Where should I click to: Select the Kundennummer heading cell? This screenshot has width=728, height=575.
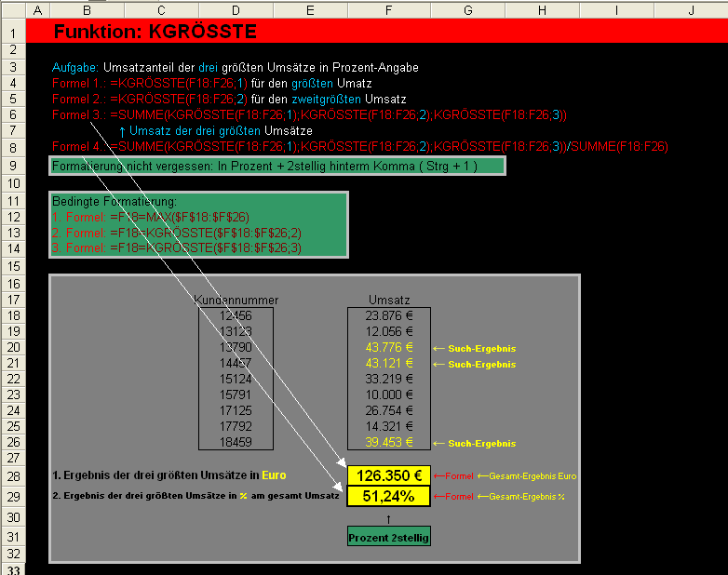click(235, 300)
